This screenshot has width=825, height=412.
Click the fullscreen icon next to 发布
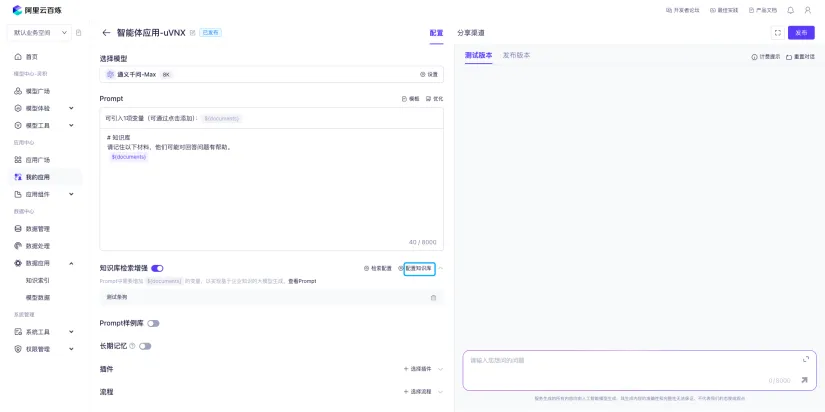tap(778, 33)
